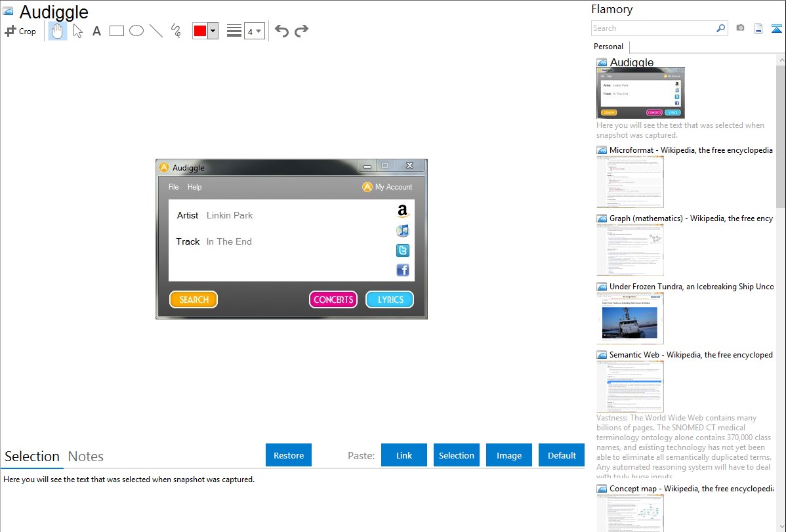
Task: Pick the rectangle shape tool
Action: (116, 31)
